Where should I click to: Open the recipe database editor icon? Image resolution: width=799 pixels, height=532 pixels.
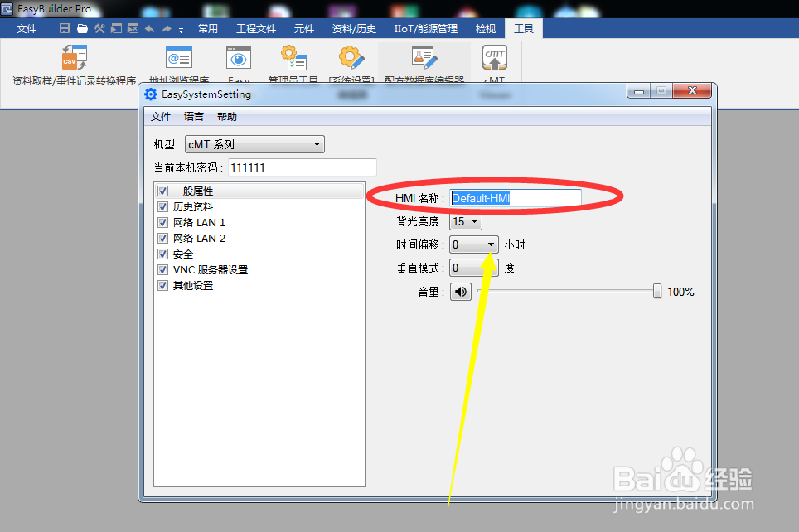tap(424, 57)
